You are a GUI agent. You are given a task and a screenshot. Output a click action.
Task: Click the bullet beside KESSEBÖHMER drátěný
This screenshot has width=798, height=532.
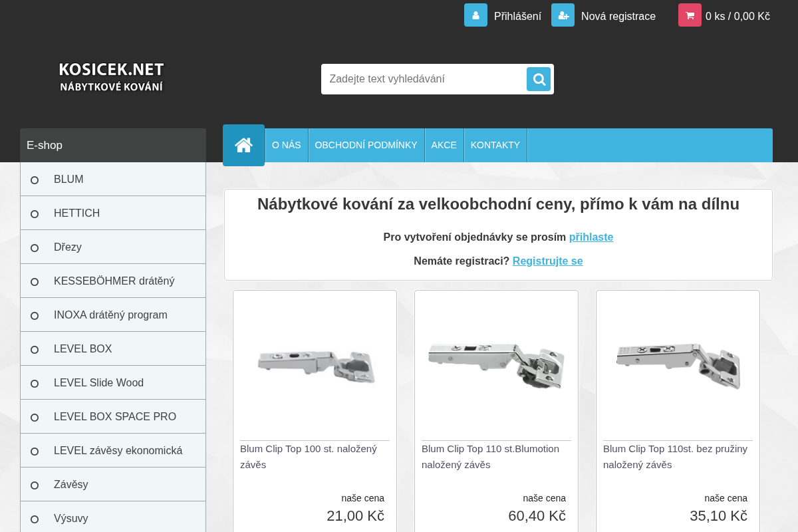point(35,282)
